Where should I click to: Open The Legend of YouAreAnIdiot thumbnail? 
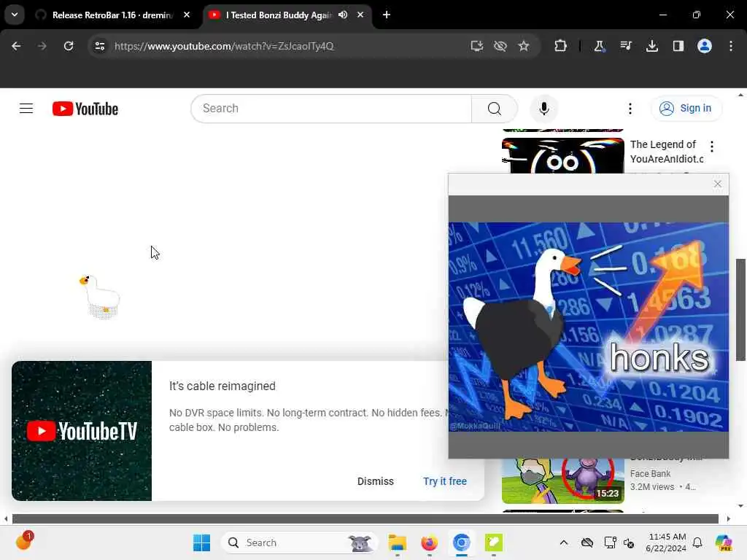[x=563, y=156]
